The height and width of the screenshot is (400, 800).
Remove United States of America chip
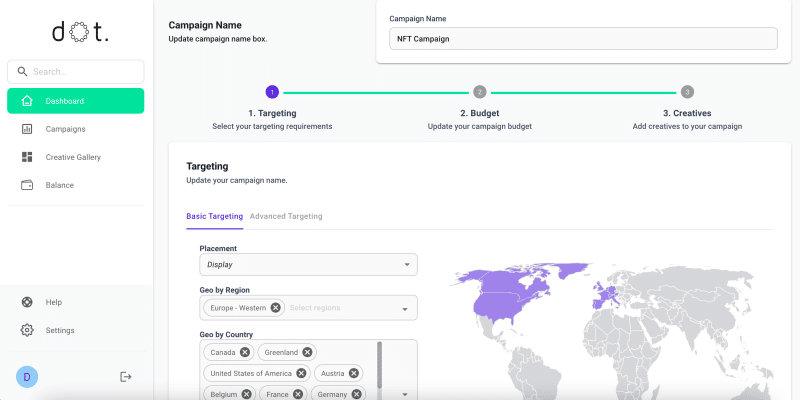[x=301, y=373]
